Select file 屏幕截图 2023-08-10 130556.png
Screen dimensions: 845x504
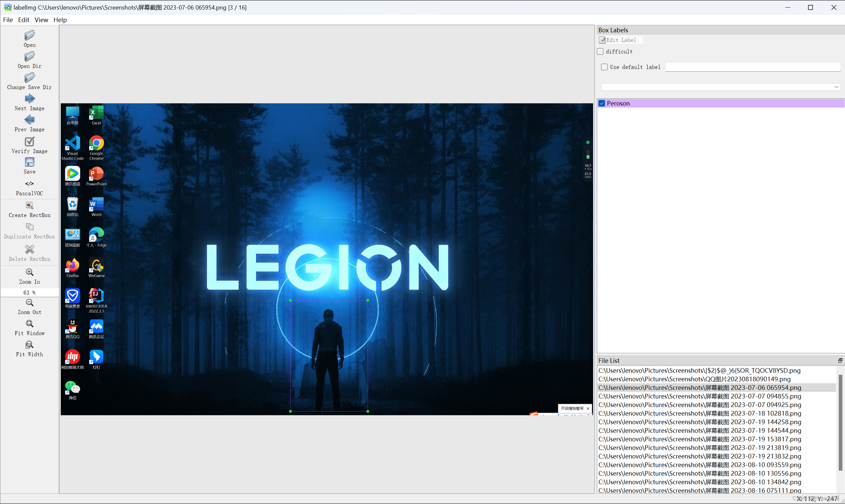coord(716,473)
